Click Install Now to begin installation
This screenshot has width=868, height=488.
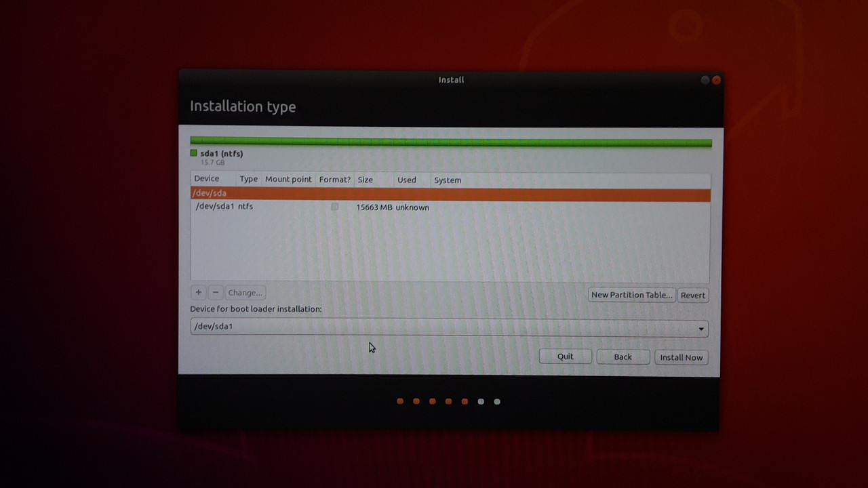(x=681, y=357)
